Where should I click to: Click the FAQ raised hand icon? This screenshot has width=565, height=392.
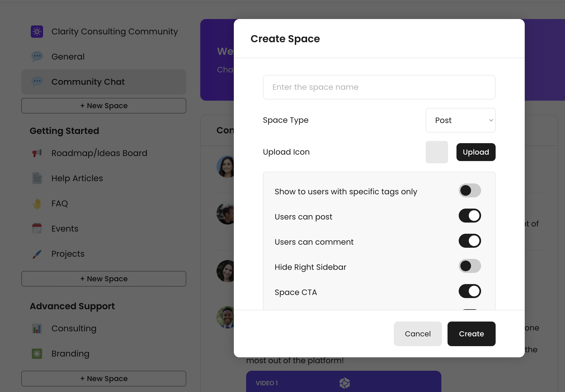tap(37, 204)
